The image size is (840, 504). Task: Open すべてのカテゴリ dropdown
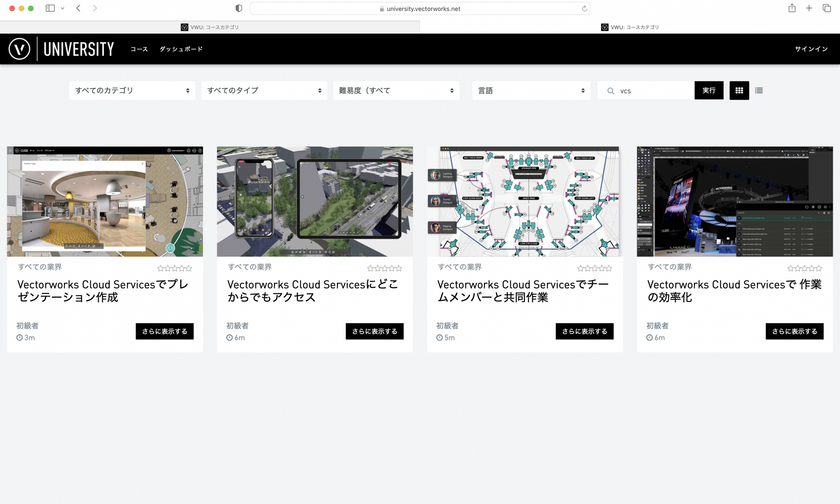[x=132, y=90]
